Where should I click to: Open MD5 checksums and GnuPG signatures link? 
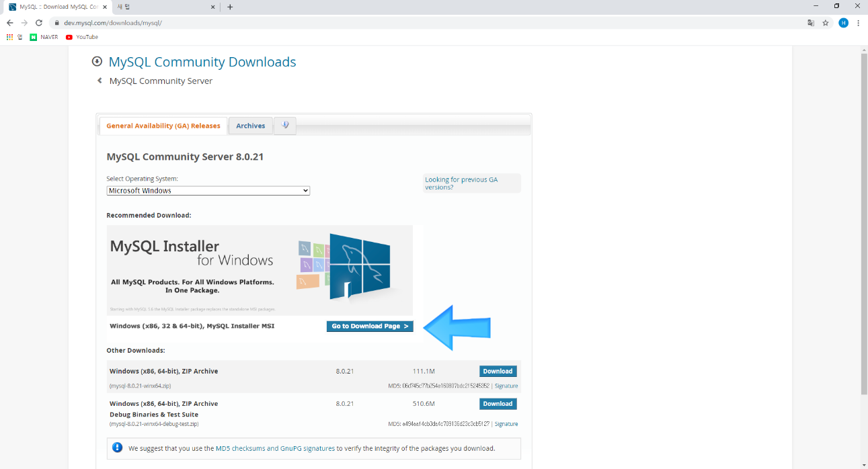point(275,448)
